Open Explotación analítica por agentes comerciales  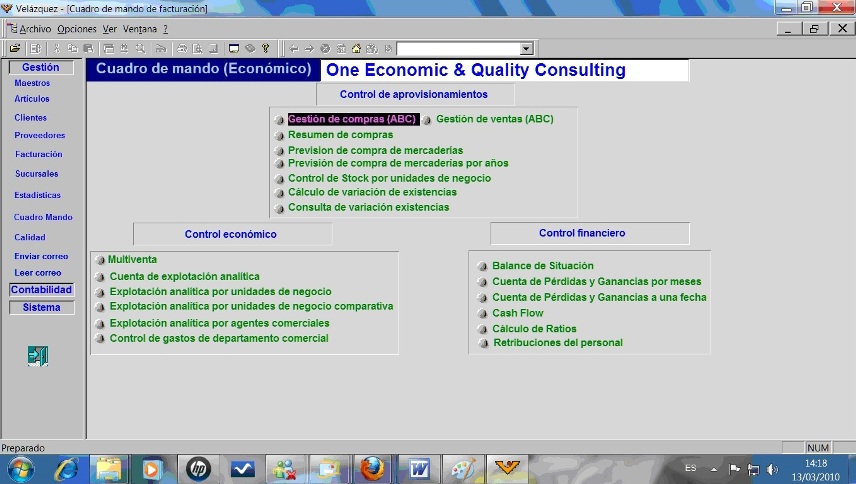pyautogui.click(x=219, y=323)
